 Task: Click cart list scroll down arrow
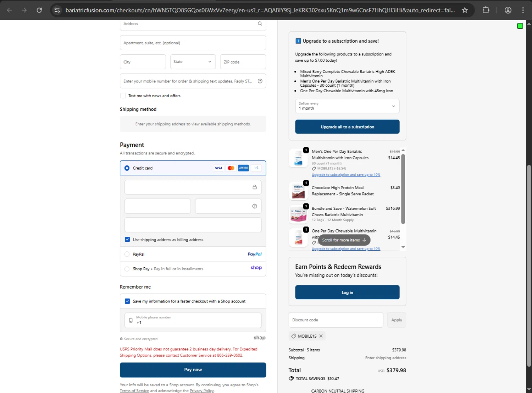(403, 247)
